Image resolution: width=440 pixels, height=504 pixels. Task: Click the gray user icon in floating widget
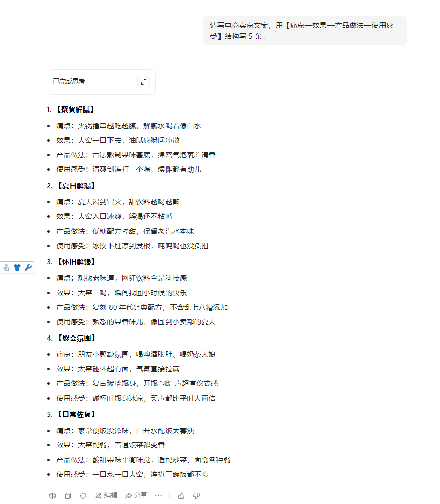pyautogui.click(x=7, y=268)
